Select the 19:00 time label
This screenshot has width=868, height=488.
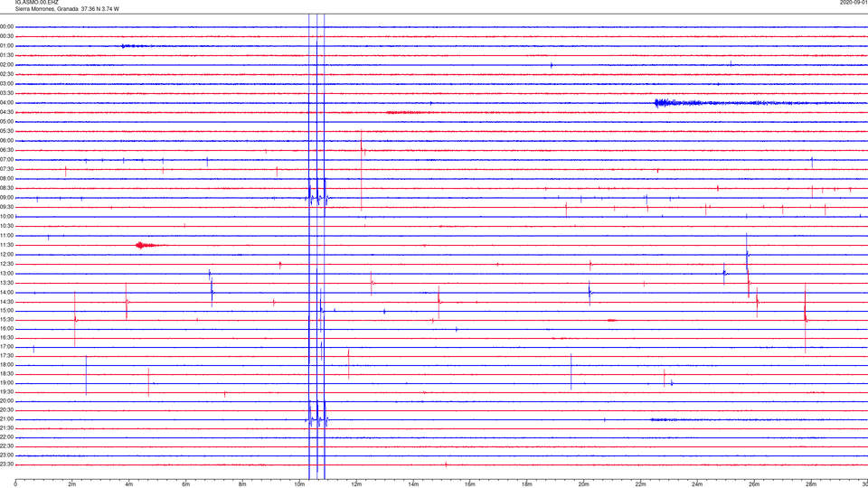click(x=6, y=383)
